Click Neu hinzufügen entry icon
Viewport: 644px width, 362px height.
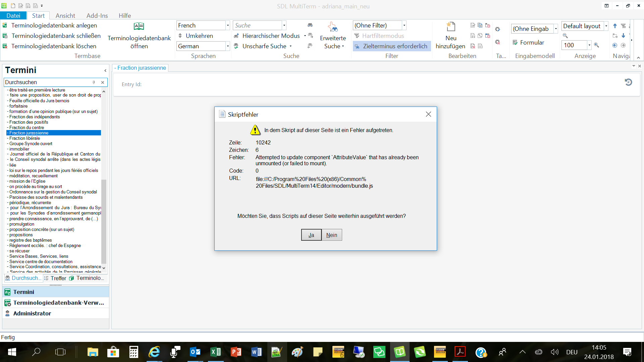tap(450, 26)
